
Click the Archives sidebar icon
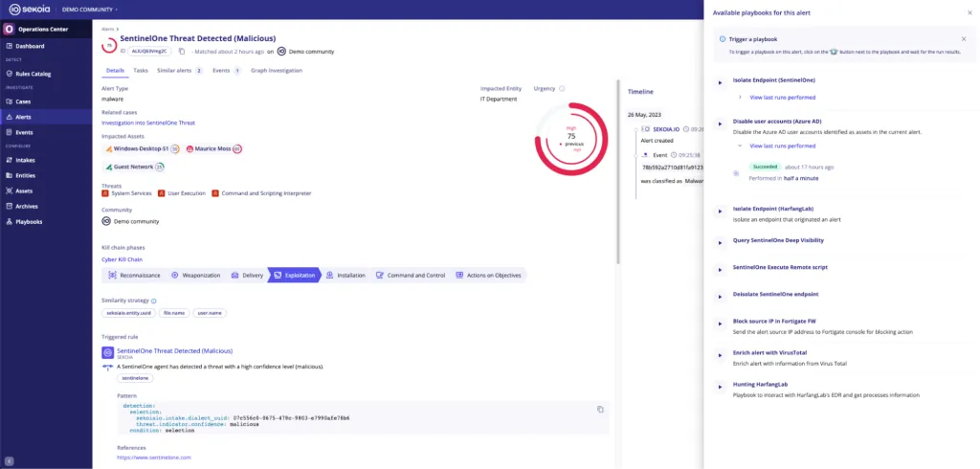tap(9, 207)
